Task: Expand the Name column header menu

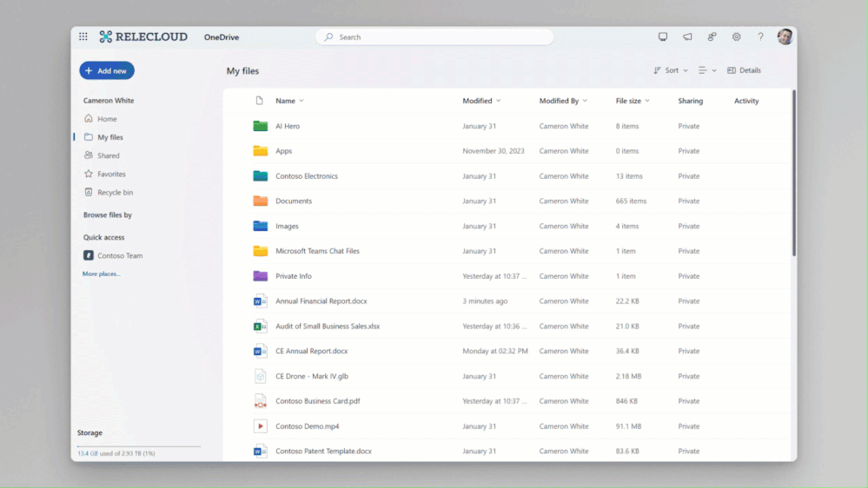Action: coord(301,101)
